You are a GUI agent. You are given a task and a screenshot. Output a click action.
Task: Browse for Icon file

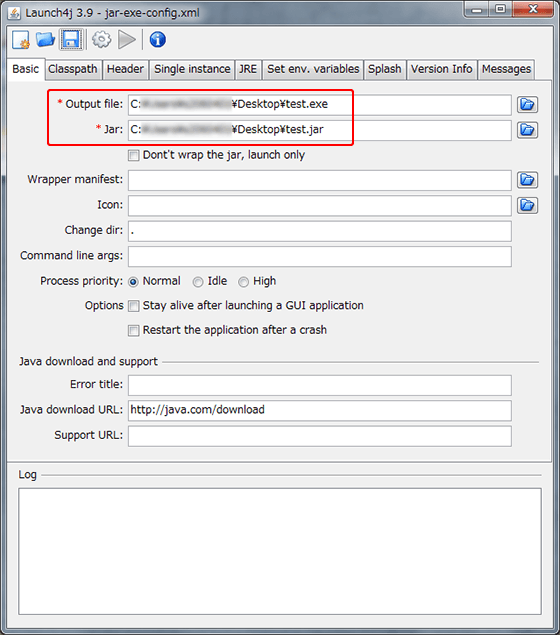[x=527, y=205]
